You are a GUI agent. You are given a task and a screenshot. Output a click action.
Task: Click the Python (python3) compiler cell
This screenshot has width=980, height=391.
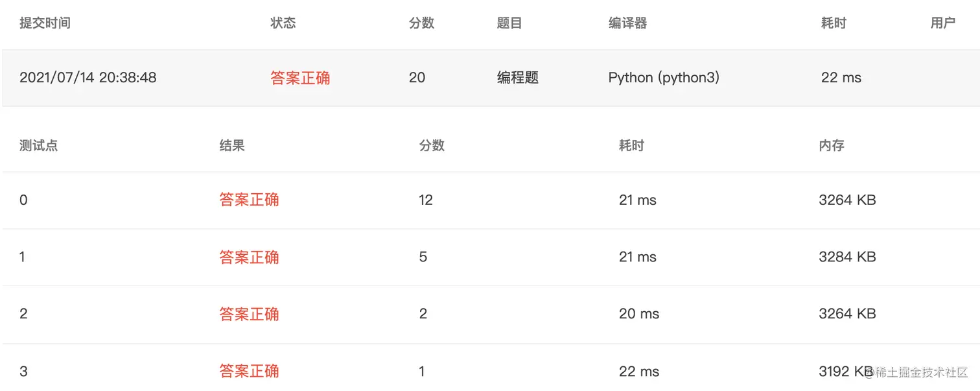point(664,78)
